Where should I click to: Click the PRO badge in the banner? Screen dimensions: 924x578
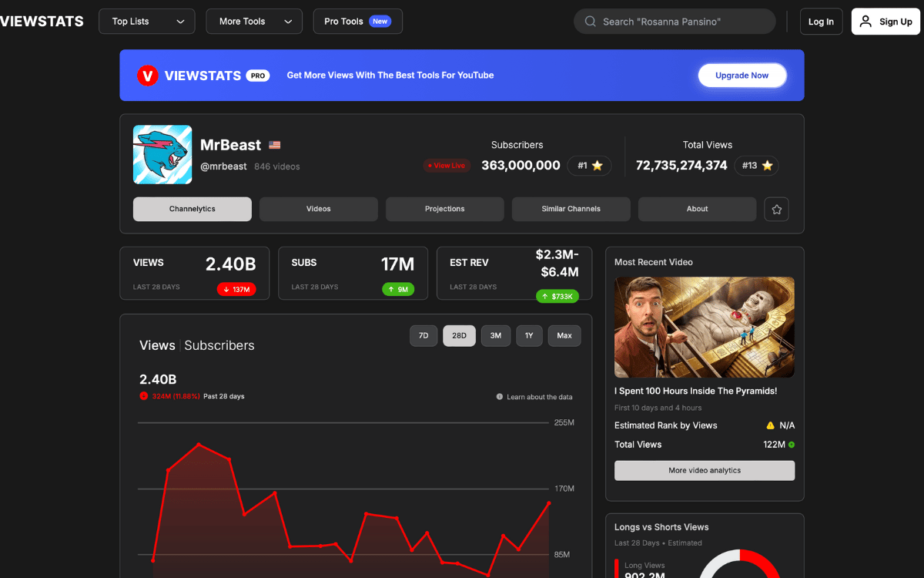258,76
